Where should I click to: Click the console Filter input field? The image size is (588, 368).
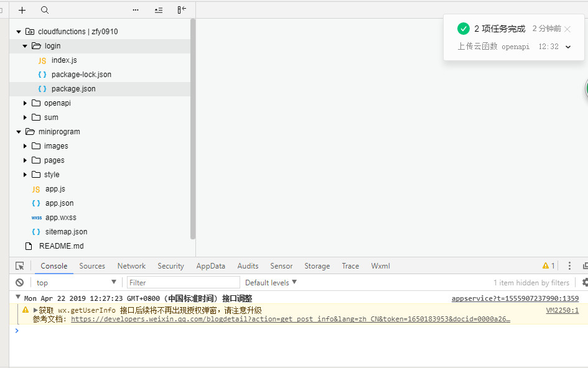184,283
